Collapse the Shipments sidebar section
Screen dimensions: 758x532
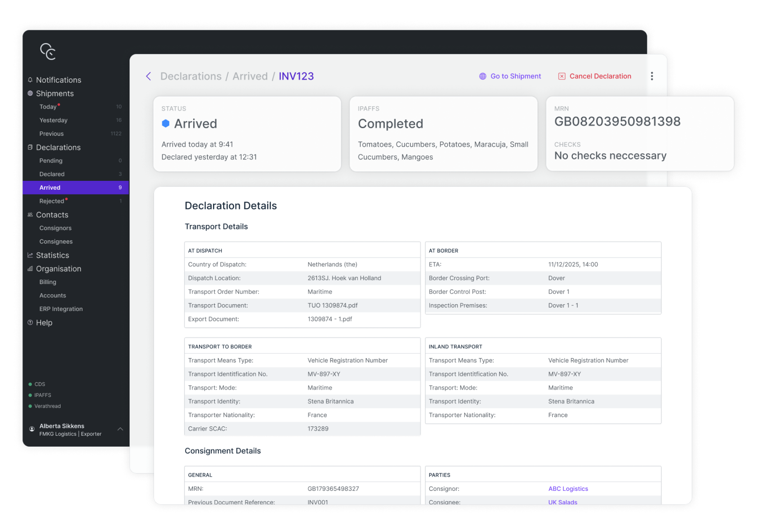tap(55, 94)
